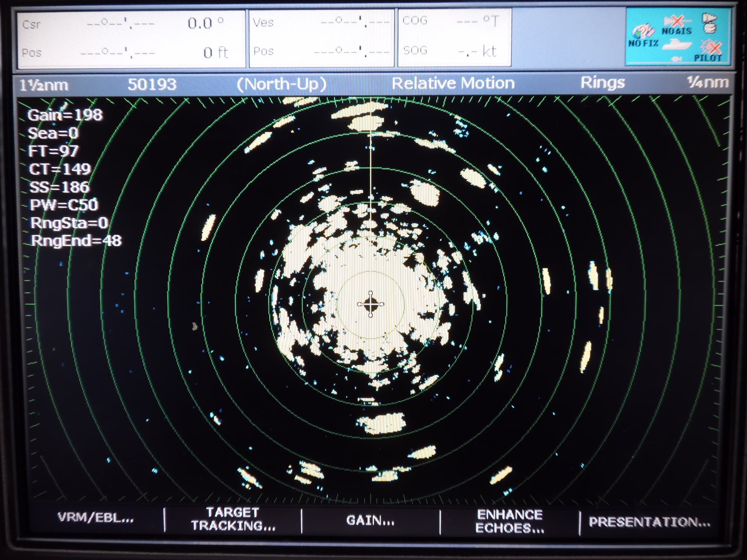Tap the 1½nm range indicator

(44, 85)
